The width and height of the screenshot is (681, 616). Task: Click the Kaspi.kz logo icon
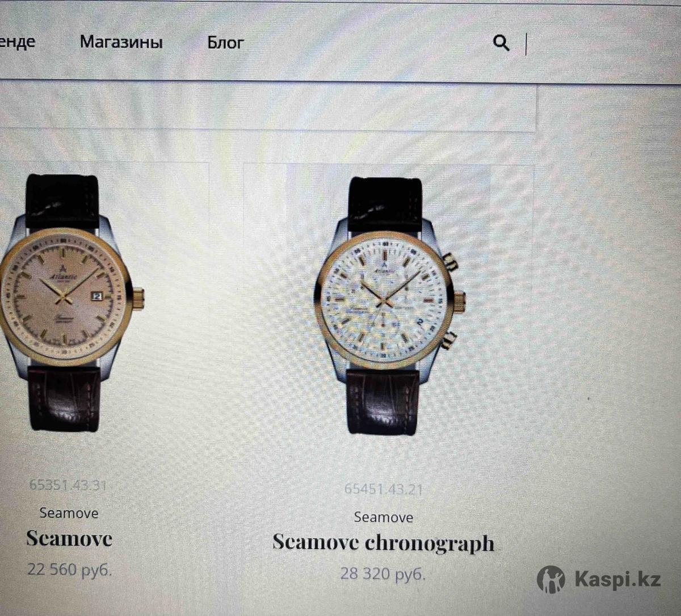click(x=551, y=580)
